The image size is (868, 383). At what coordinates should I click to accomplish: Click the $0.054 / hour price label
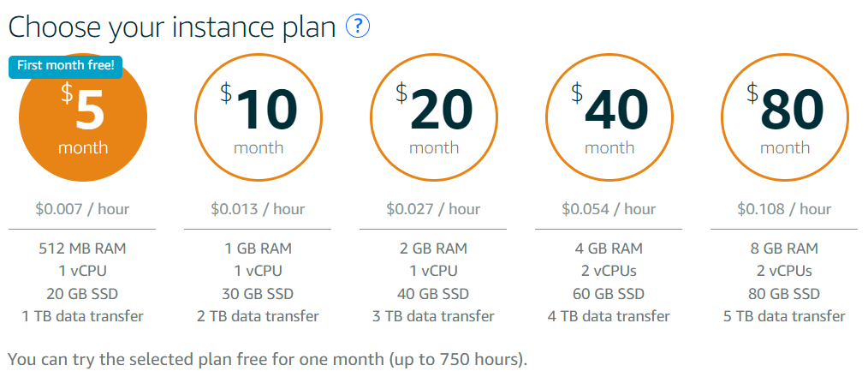coord(609,210)
